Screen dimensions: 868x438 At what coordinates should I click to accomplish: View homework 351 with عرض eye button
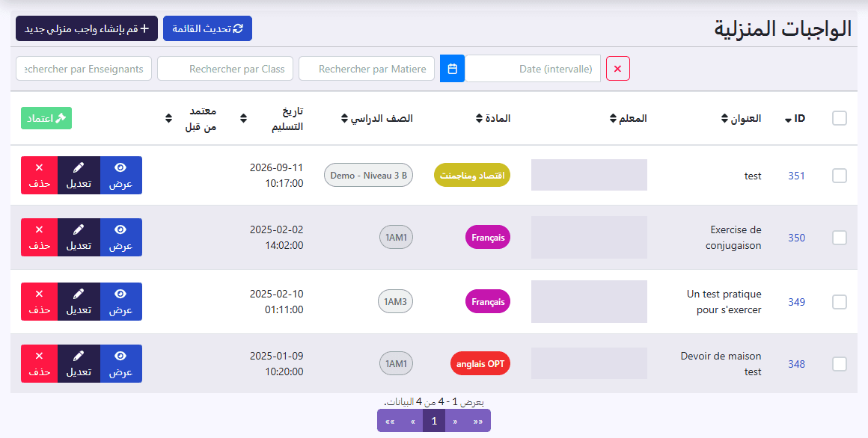coord(120,176)
